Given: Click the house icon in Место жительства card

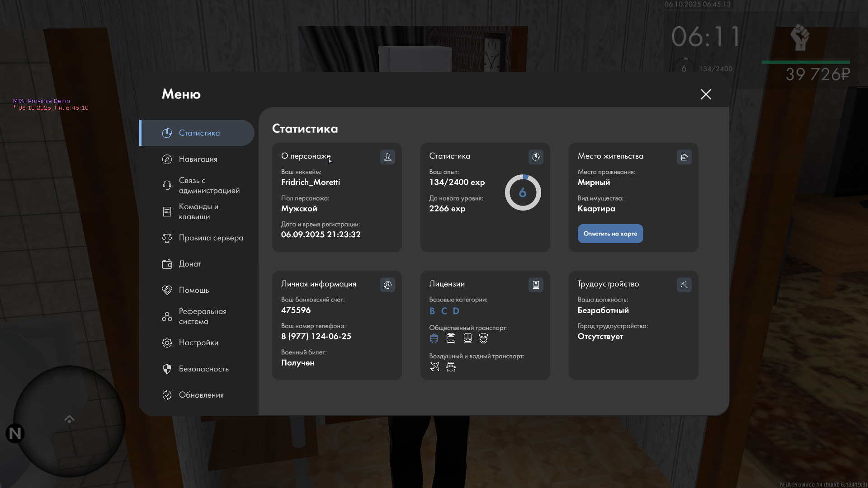Looking at the screenshot, I should [x=684, y=157].
